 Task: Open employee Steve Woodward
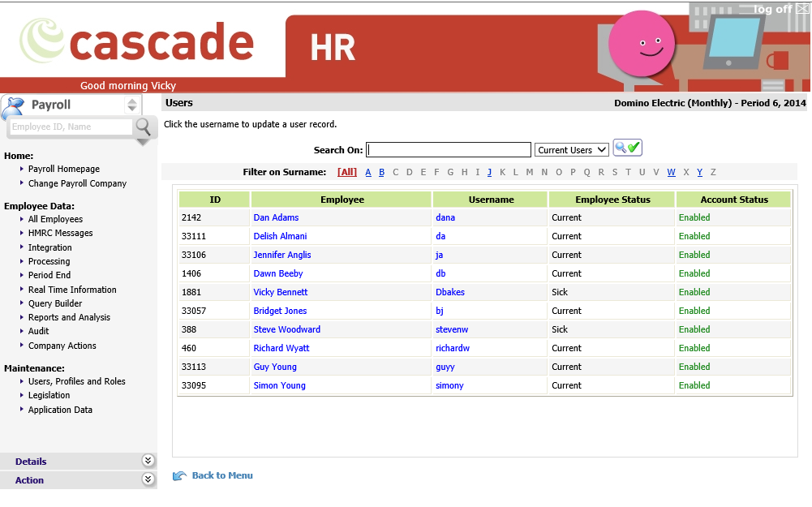pos(287,329)
